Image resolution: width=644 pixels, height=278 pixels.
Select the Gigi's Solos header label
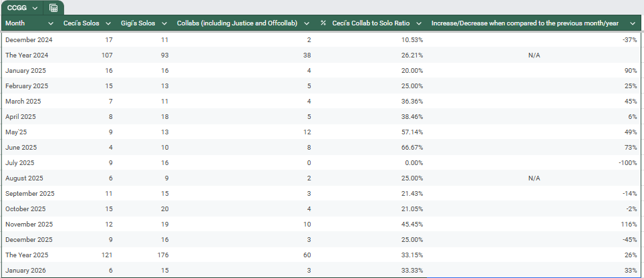[x=138, y=23]
